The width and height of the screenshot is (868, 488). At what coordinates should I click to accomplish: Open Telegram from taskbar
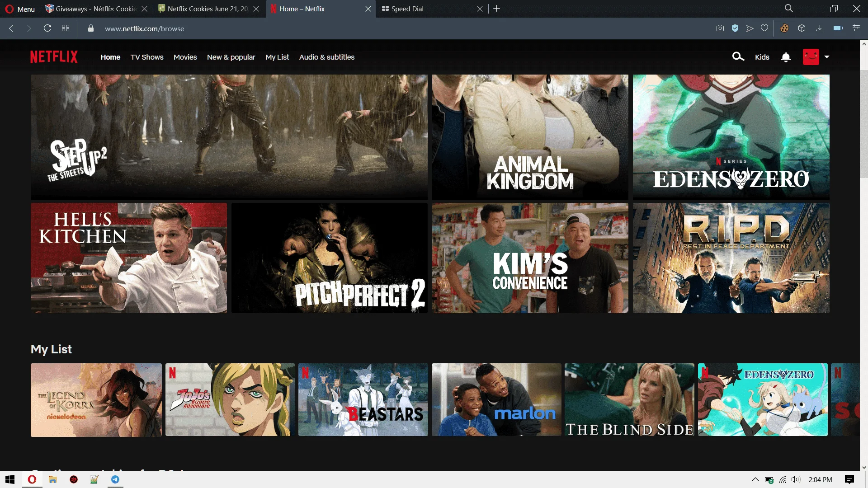(115, 479)
